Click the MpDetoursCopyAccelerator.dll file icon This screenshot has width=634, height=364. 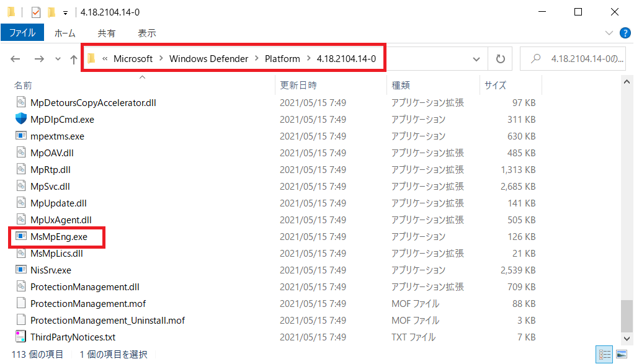pyautogui.click(x=21, y=102)
